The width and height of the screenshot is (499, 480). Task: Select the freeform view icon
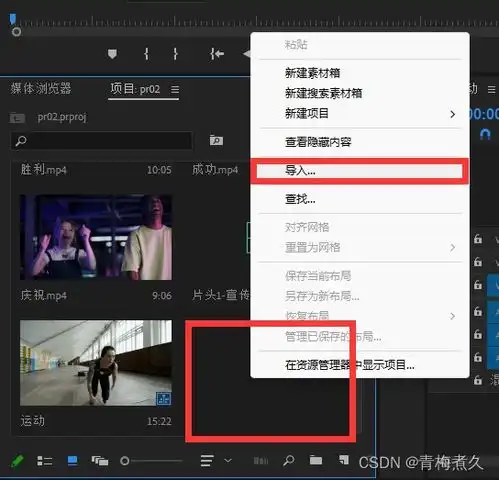pyautogui.click(x=100, y=461)
